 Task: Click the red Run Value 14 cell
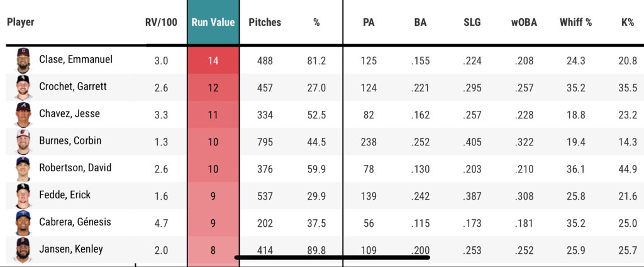(213, 61)
